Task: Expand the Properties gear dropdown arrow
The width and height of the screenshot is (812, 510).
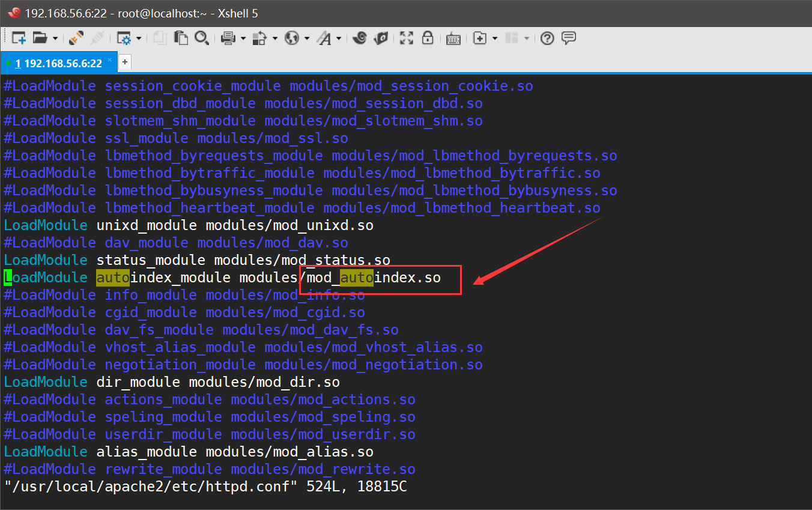Action: (x=139, y=38)
